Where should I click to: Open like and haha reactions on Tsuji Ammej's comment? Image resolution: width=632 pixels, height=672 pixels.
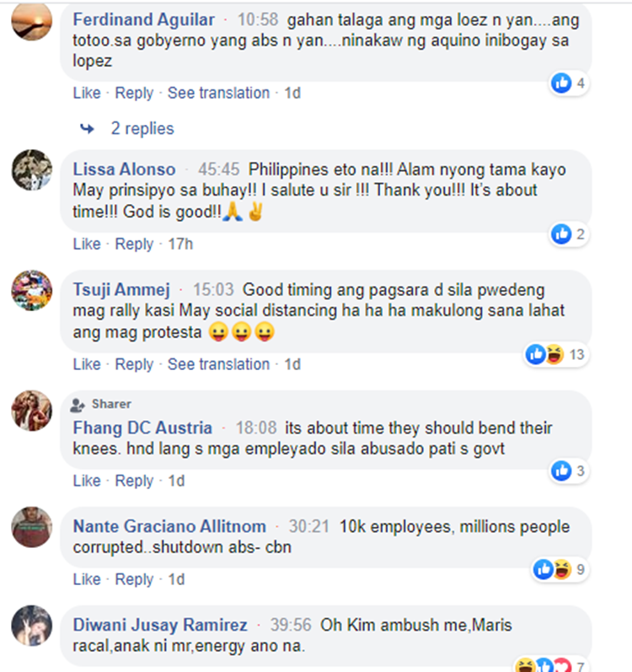pyautogui.click(x=556, y=354)
